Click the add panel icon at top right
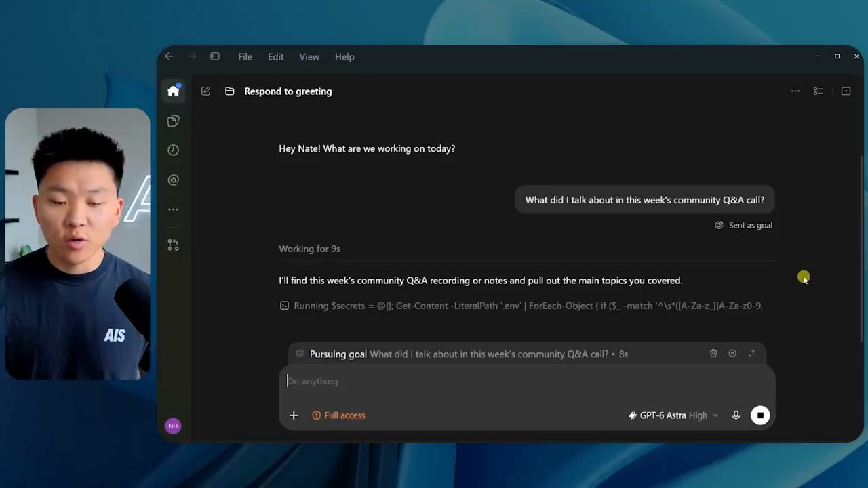 click(x=846, y=91)
